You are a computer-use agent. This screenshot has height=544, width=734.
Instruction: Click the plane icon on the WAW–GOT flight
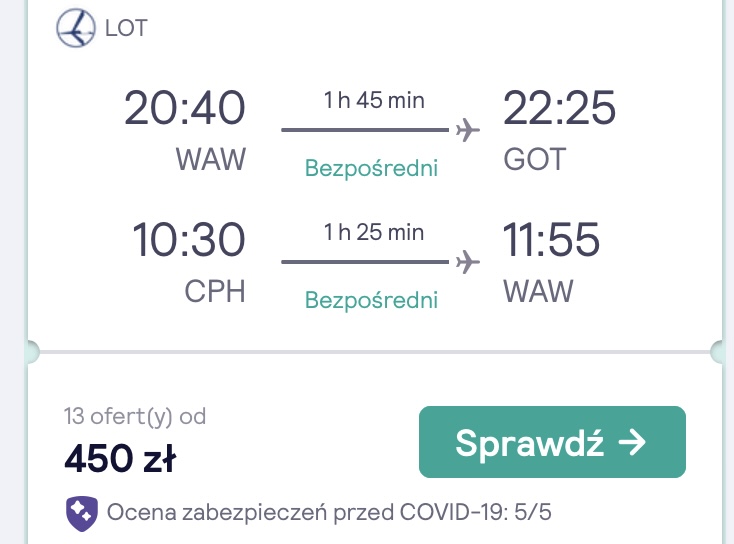[x=468, y=130]
